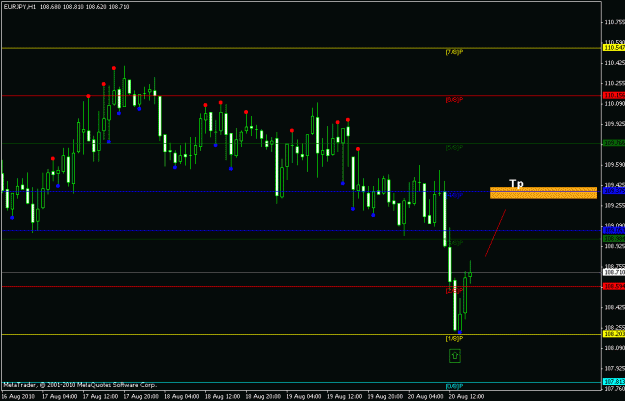Click the 20 Aug 12:00 time label
Viewport: 625px width, 401px height.
click(467, 397)
